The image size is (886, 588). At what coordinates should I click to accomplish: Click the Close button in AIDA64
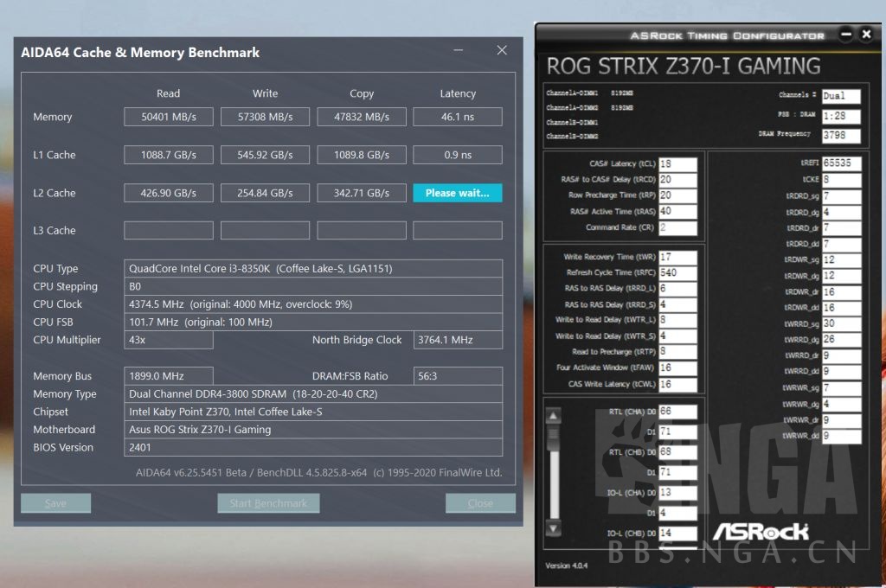(480, 503)
